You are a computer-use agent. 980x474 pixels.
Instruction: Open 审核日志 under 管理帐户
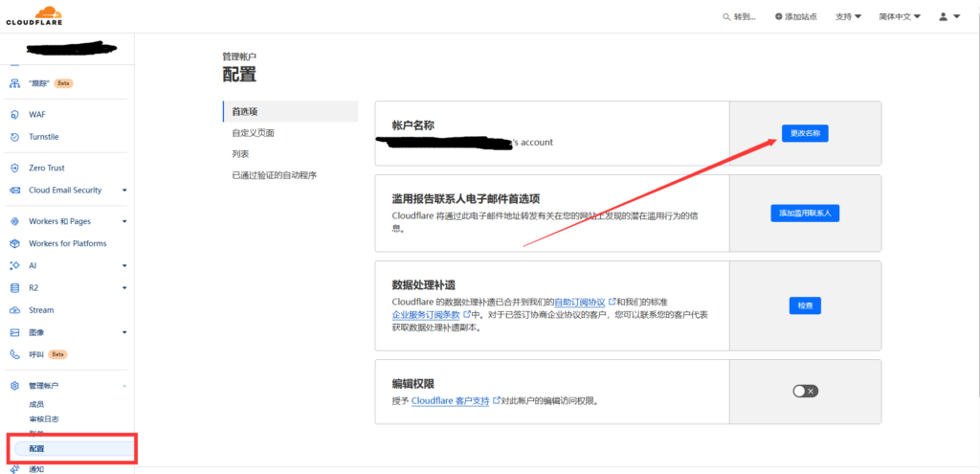(44, 419)
